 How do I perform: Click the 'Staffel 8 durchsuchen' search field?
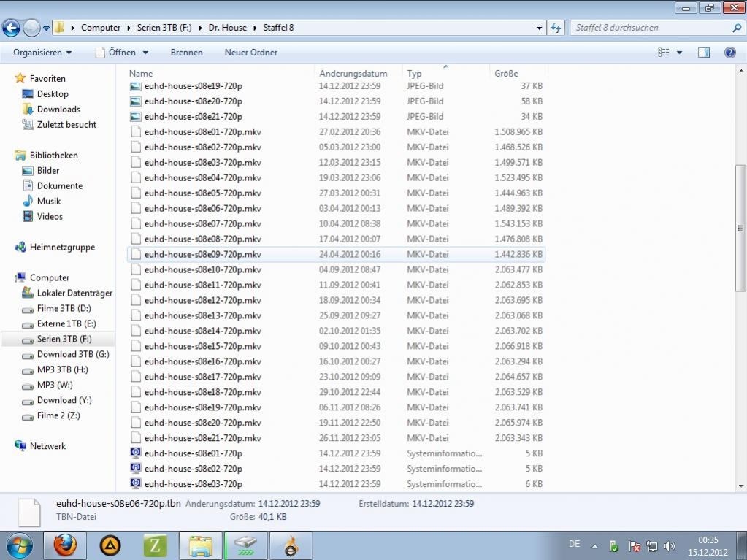651,28
